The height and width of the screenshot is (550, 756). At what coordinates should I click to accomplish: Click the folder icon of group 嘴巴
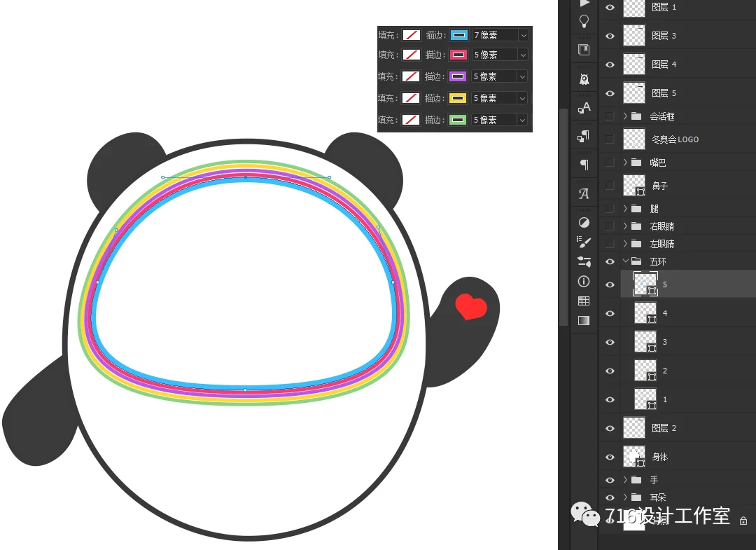pyautogui.click(x=636, y=163)
